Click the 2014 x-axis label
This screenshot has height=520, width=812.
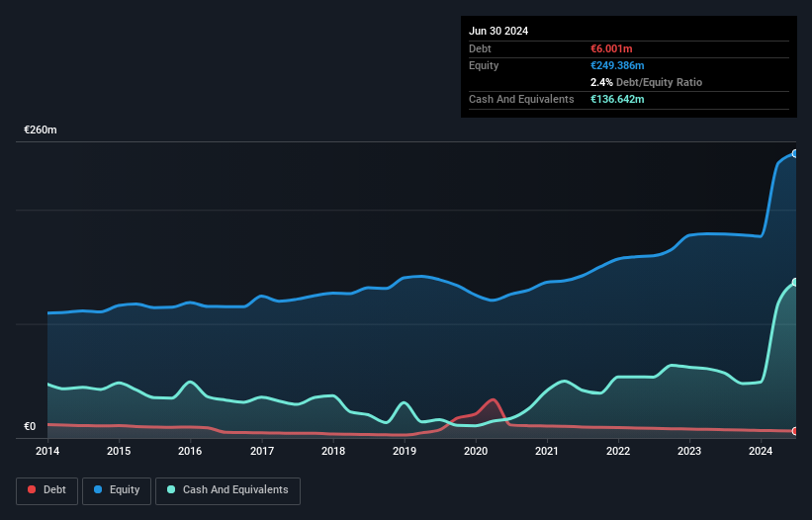click(47, 451)
